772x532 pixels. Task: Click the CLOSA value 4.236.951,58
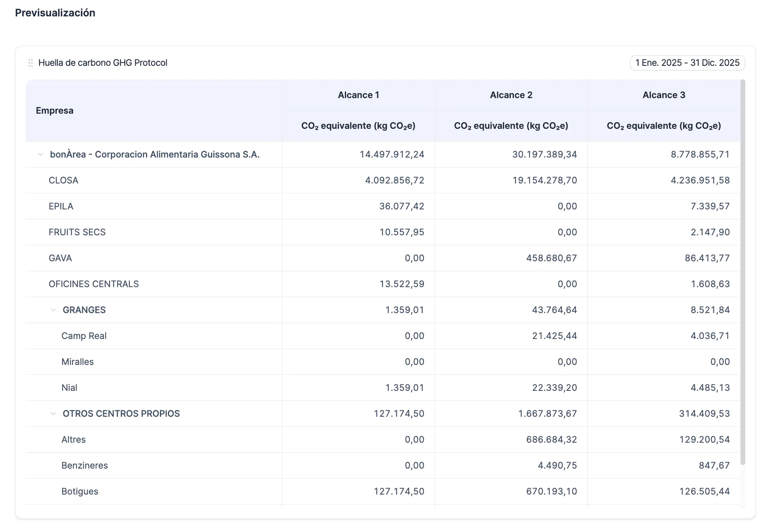coord(700,180)
